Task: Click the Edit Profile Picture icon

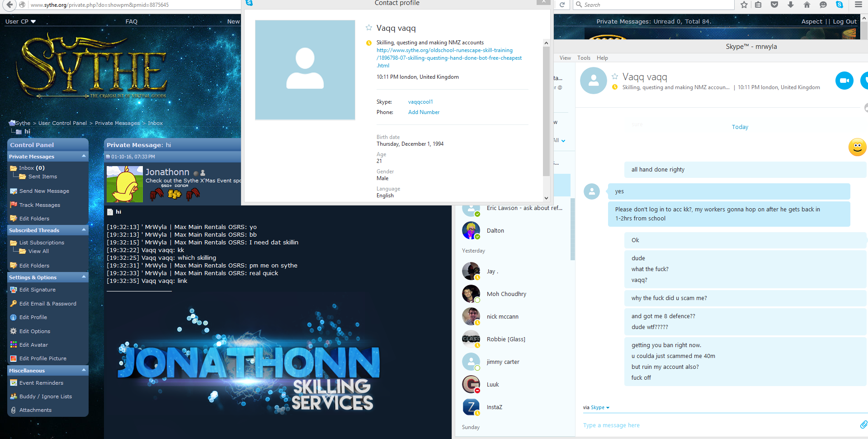Action: pyautogui.click(x=14, y=358)
